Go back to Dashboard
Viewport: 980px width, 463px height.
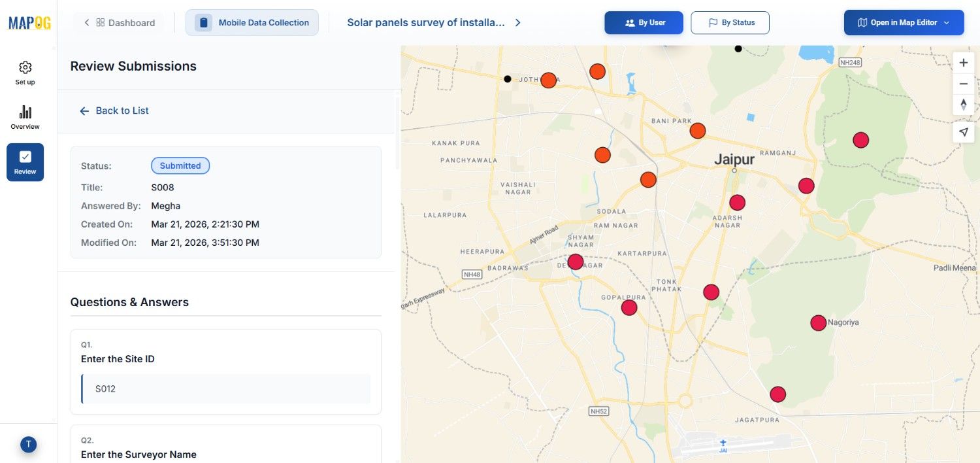(x=119, y=23)
